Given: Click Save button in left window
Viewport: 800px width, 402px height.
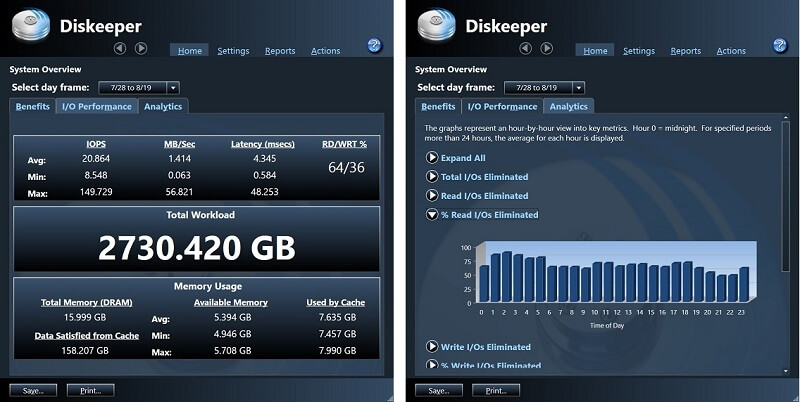Looking at the screenshot, I should (x=33, y=391).
